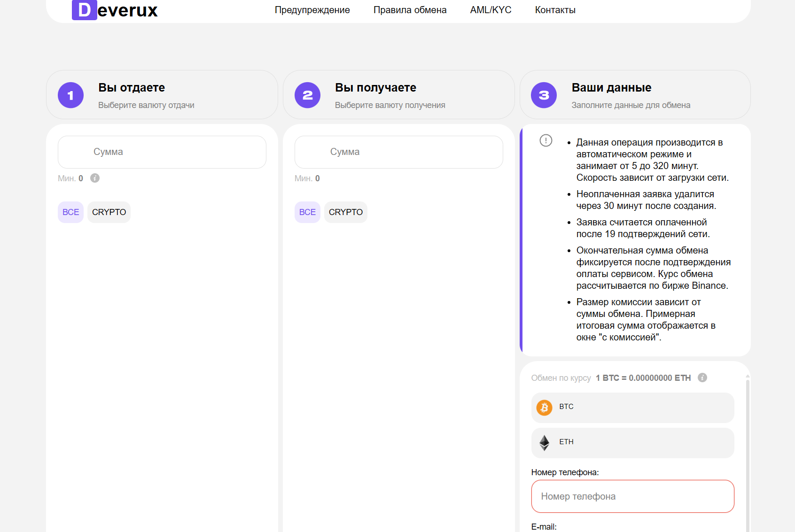Click the numbered circle 1 for Вы отдаете
795x532 pixels.
(70, 95)
